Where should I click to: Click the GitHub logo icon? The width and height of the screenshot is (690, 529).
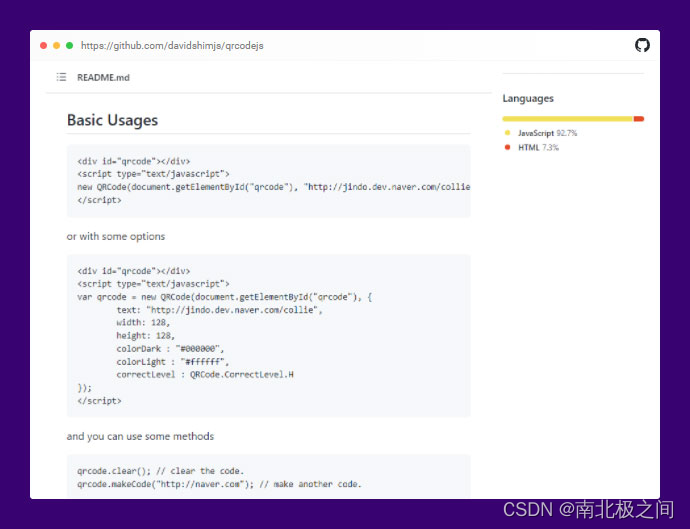(642, 45)
